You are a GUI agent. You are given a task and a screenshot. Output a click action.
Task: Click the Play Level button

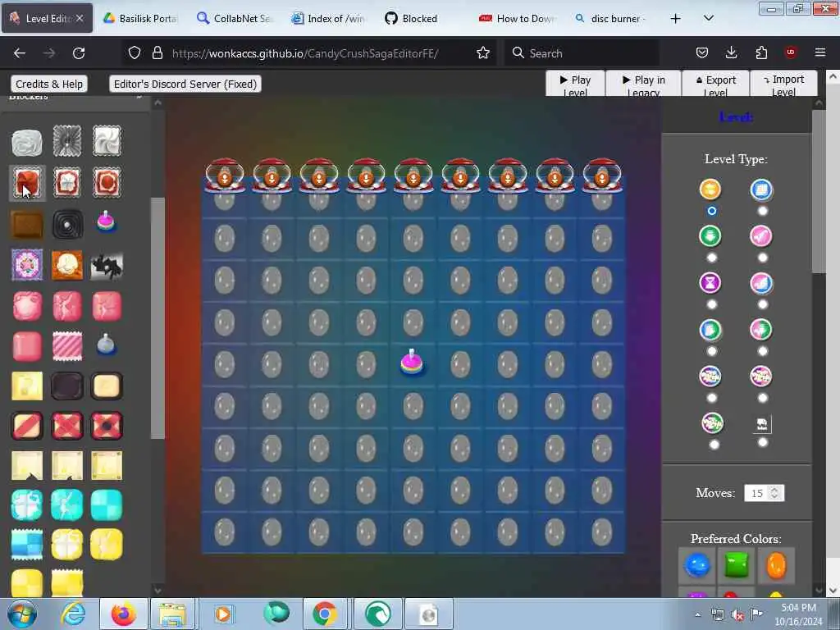pyautogui.click(x=575, y=84)
